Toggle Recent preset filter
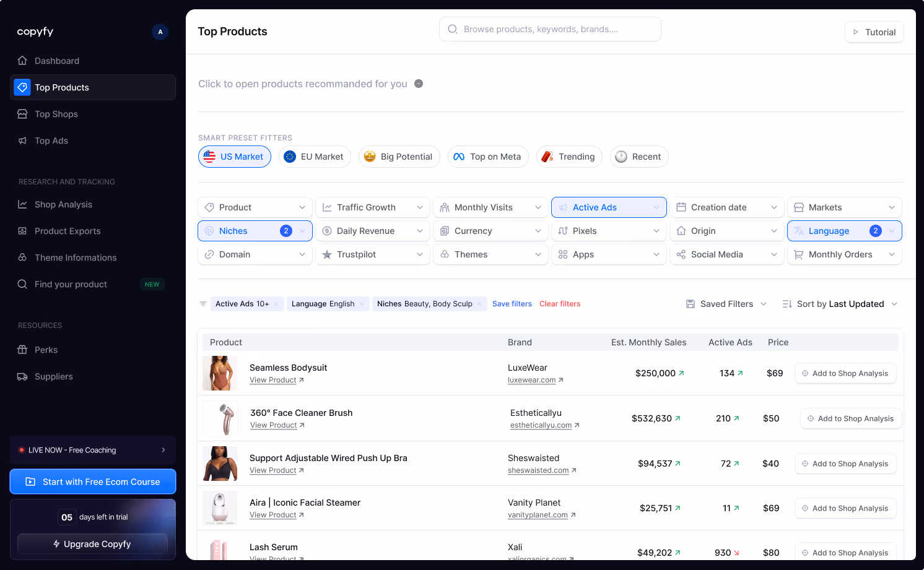This screenshot has height=570, width=924. coord(639,157)
